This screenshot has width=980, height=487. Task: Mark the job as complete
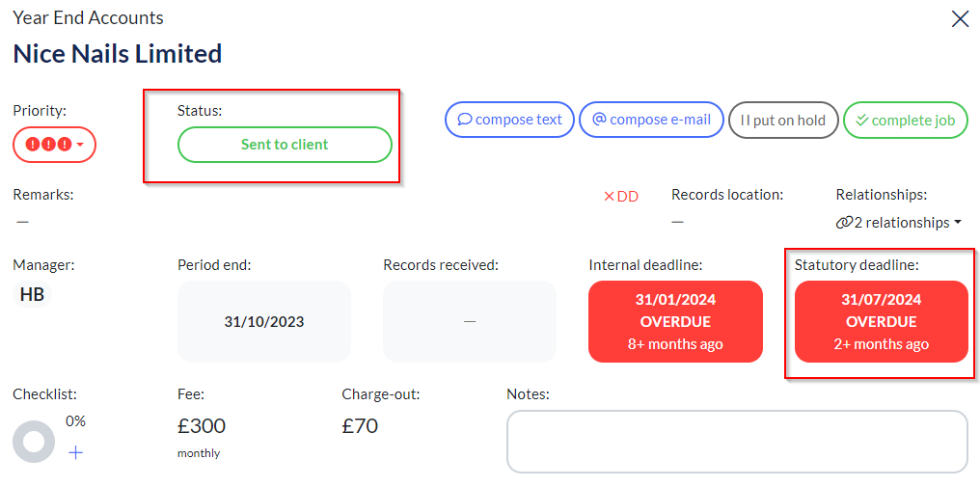click(905, 120)
